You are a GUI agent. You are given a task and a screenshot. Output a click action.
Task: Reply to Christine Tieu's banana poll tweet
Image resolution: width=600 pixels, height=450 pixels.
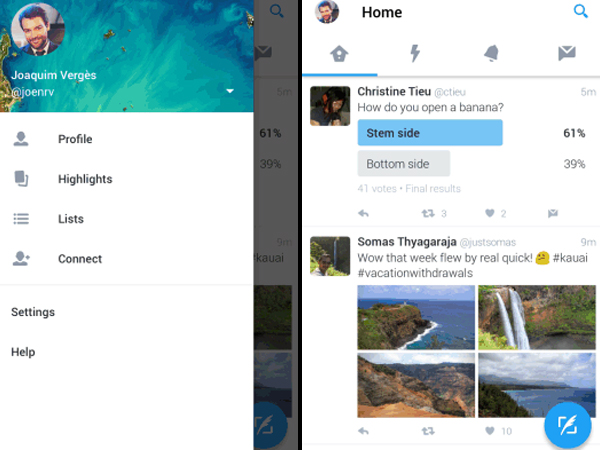click(363, 213)
